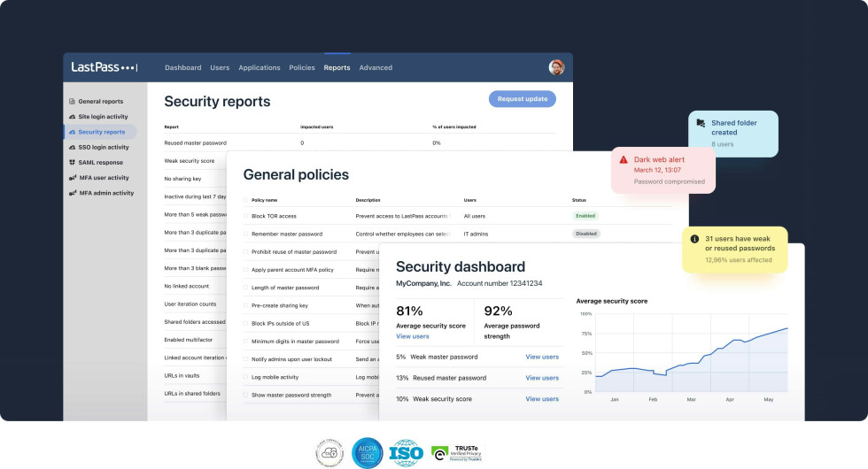Click the TRUSTe Verified Privacy badge
The image size is (868, 469).
point(457,452)
